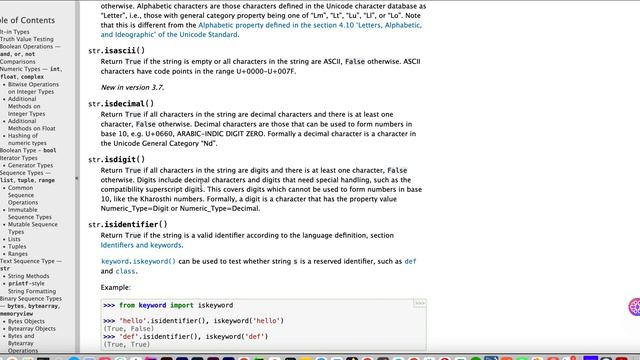640x360 pixels.
Task: Jump to 'Lists' in sidebar
Action: 14,239
